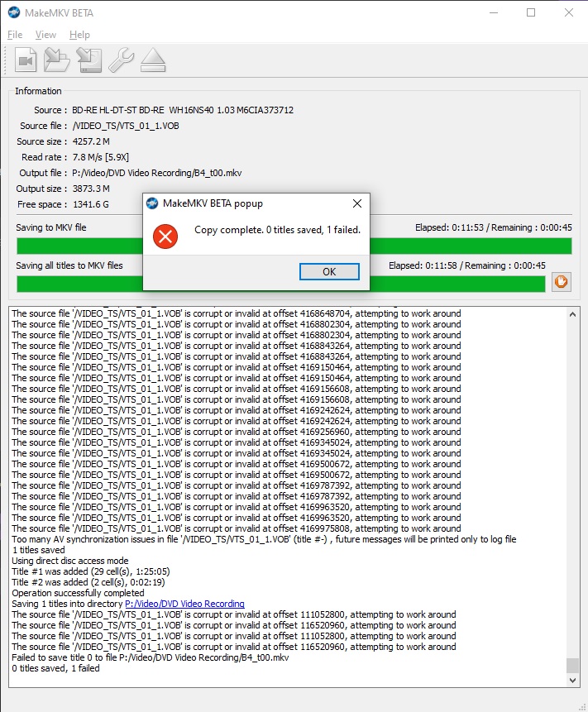Viewport: 588px width, 712px height.
Task: Click the Eject disc triangle icon
Action: point(153,60)
